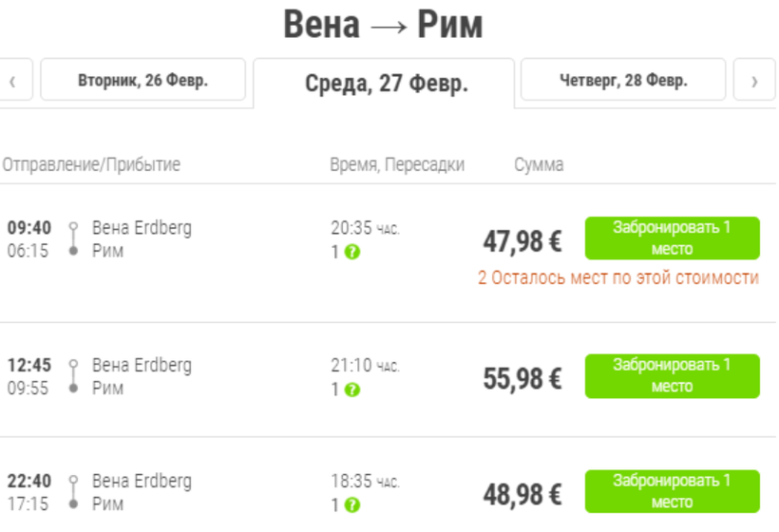Book one seat for 48,98 € trip
The height and width of the screenshot is (532, 779).
point(672,492)
